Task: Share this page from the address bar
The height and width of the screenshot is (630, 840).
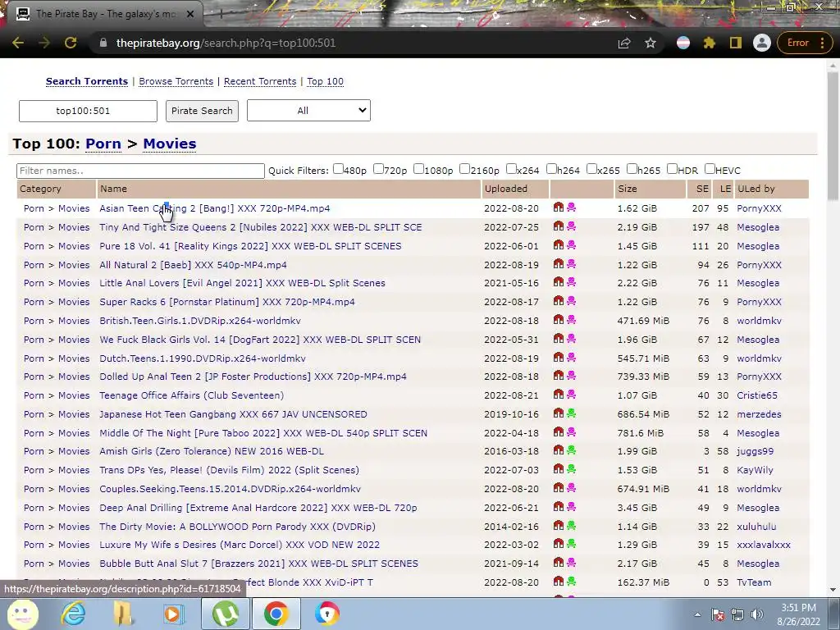Action: [x=624, y=43]
